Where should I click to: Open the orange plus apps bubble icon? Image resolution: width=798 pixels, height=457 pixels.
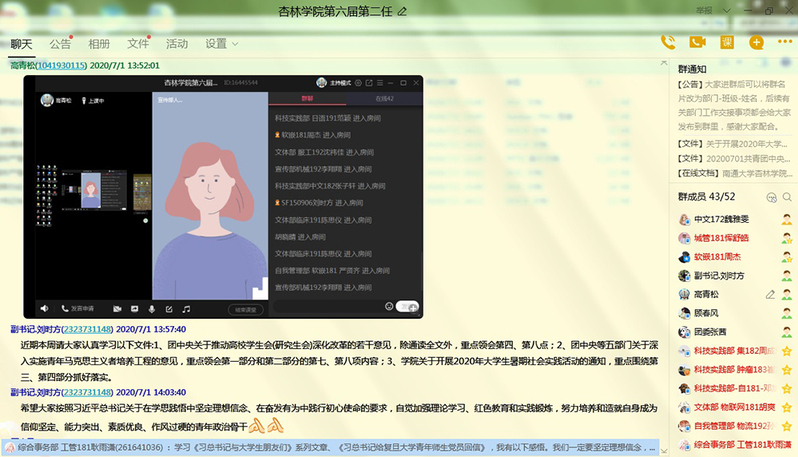(756, 42)
